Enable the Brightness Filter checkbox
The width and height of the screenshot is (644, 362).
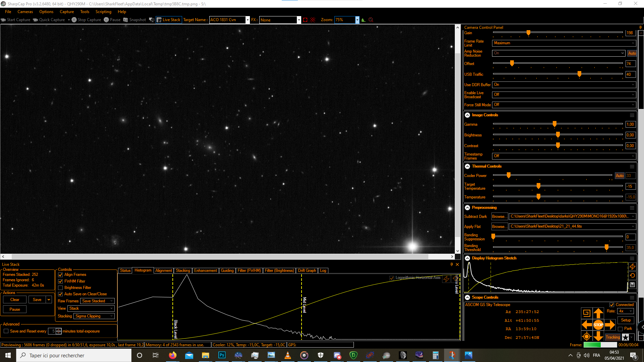click(x=60, y=288)
